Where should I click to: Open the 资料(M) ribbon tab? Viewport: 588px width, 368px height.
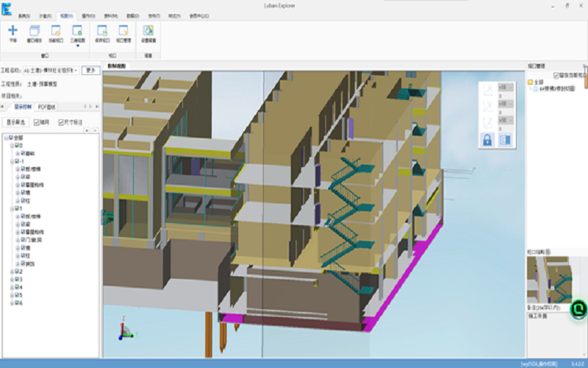(x=111, y=16)
